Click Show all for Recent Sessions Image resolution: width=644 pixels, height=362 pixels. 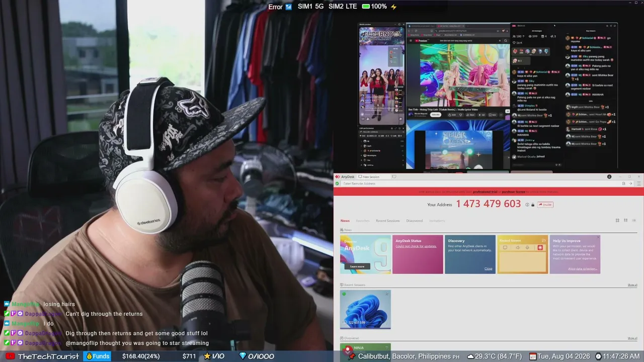632,285
